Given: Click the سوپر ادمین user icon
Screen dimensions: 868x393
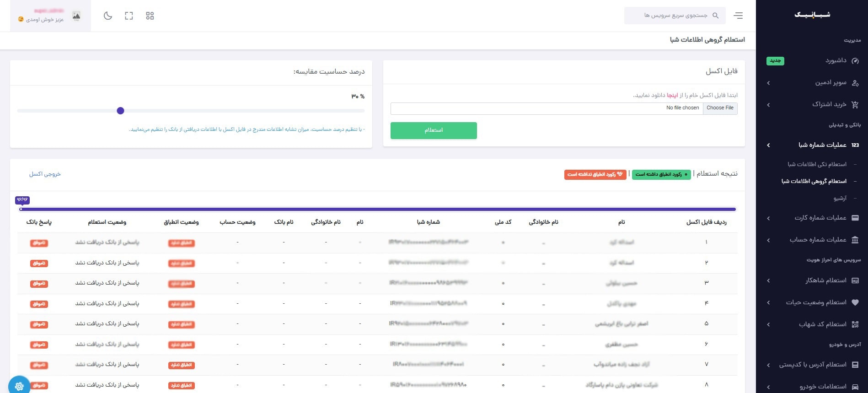Looking at the screenshot, I should pos(856,83).
